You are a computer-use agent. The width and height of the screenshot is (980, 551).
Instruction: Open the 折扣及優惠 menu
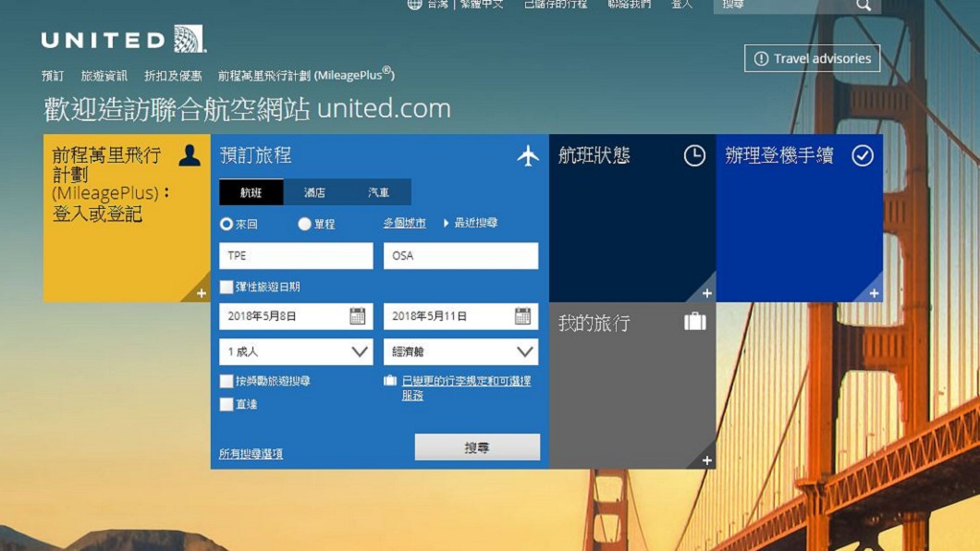173,76
